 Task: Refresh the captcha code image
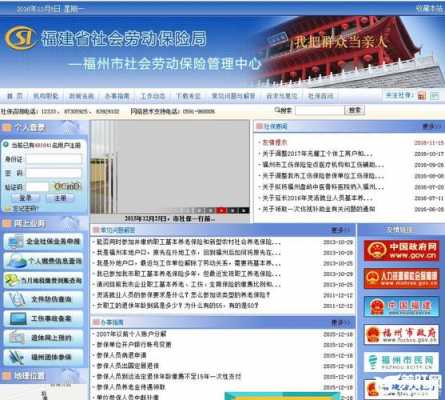coord(67,186)
